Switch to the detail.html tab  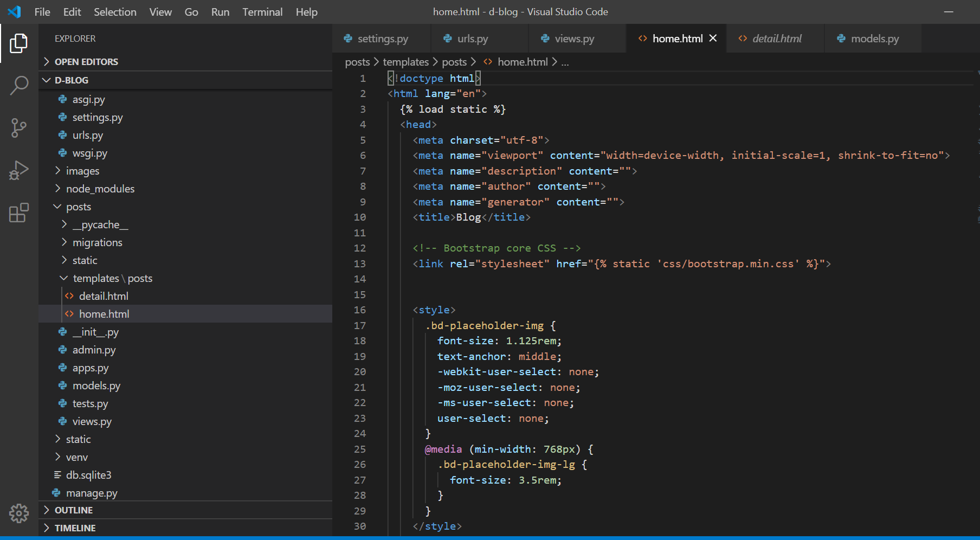tap(775, 38)
